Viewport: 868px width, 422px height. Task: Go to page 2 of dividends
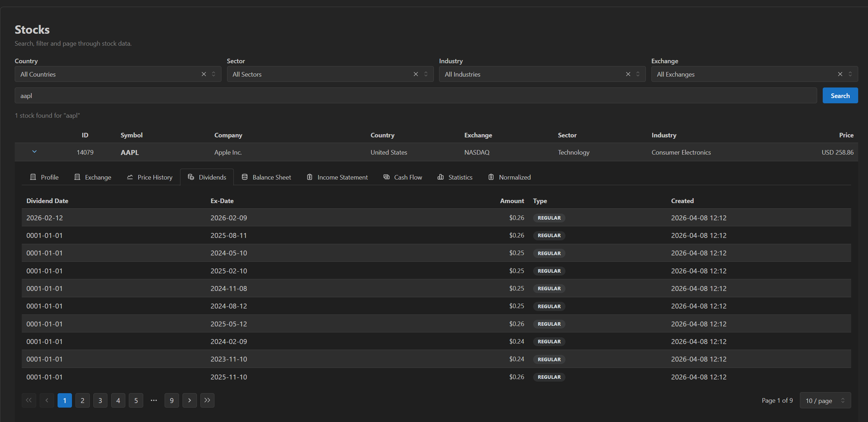click(x=82, y=401)
